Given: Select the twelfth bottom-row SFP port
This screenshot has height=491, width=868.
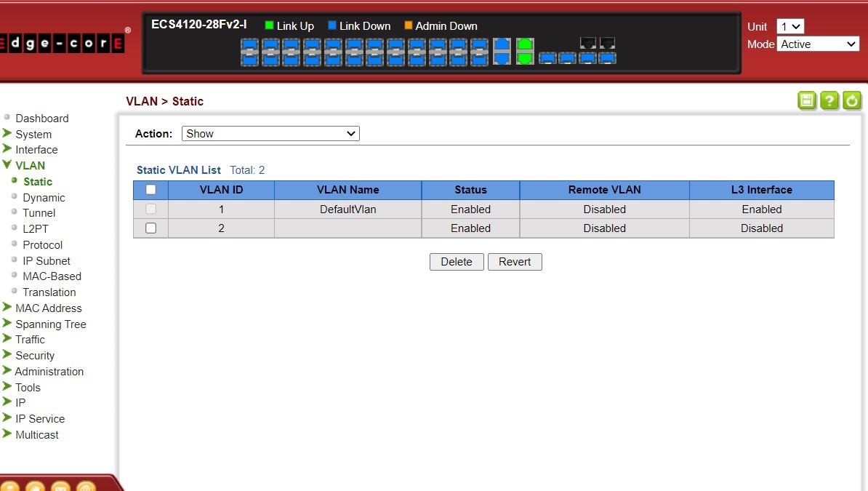Looking at the screenshot, I should [479, 59].
